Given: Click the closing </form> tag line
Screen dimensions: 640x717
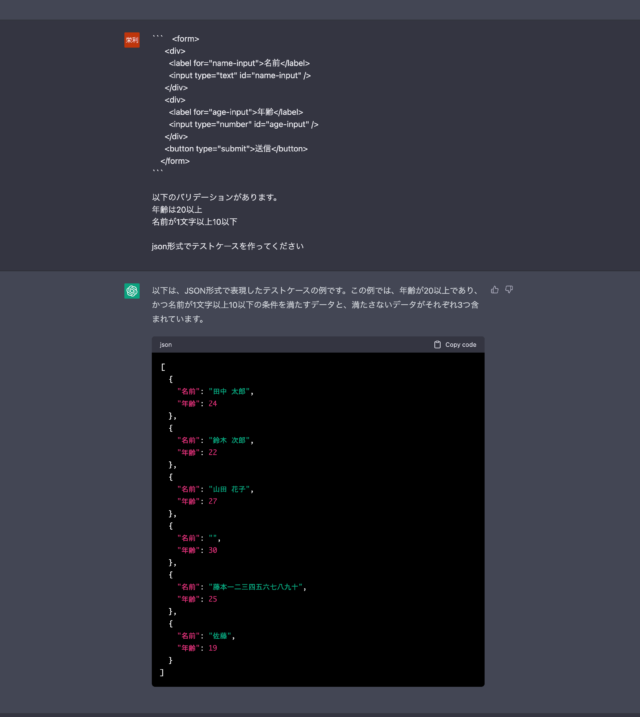Looking at the screenshot, I should [x=175, y=161].
